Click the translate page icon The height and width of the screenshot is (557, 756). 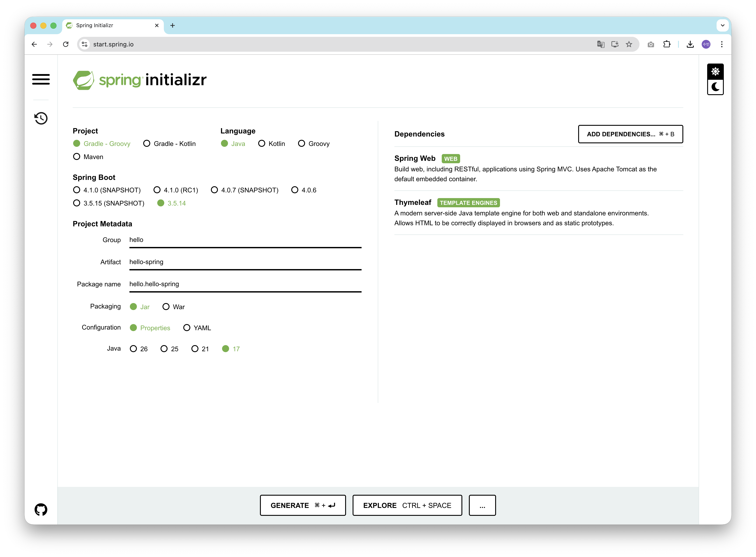601,44
